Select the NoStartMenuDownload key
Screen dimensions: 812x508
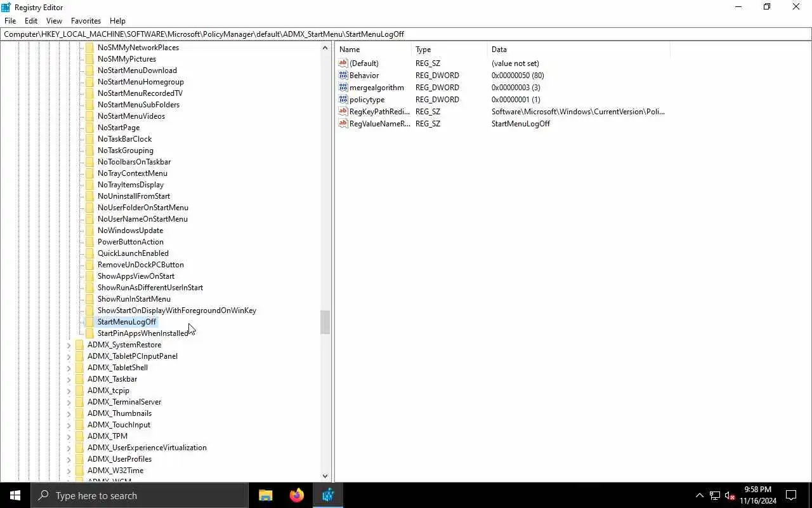click(x=137, y=70)
